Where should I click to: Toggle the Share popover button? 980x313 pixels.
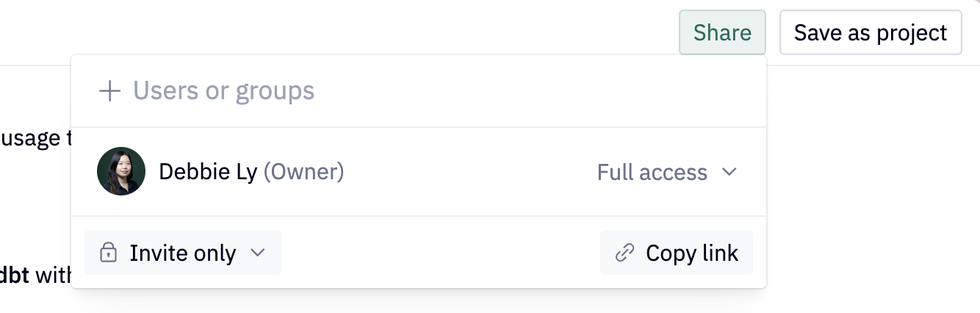click(722, 32)
